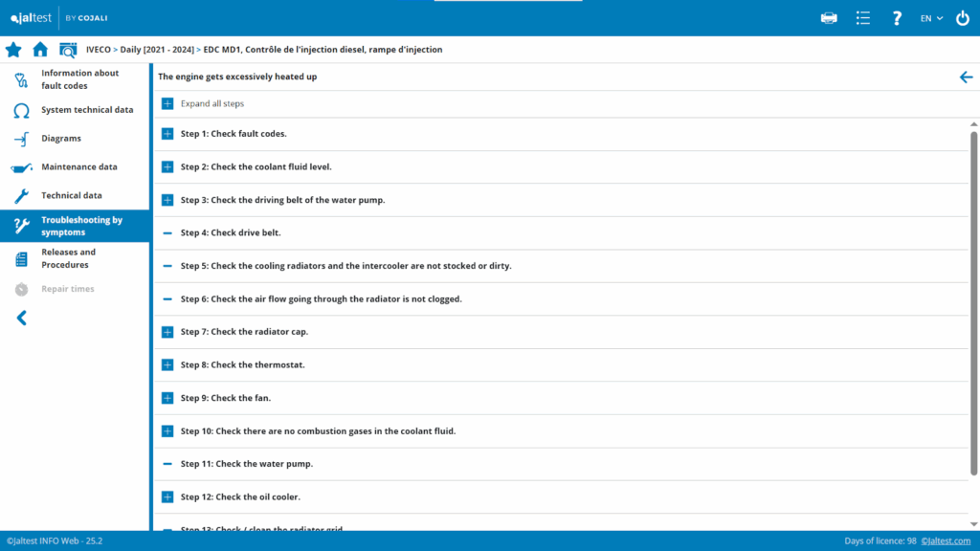Open the EN language dropdown
This screenshot has width=980, height=551.
coord(931,18)
